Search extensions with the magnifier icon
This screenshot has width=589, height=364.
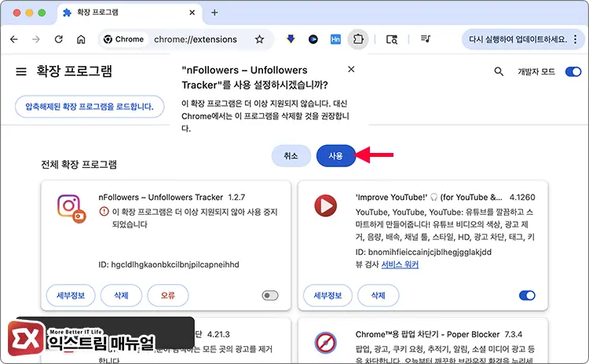[499, 71]
